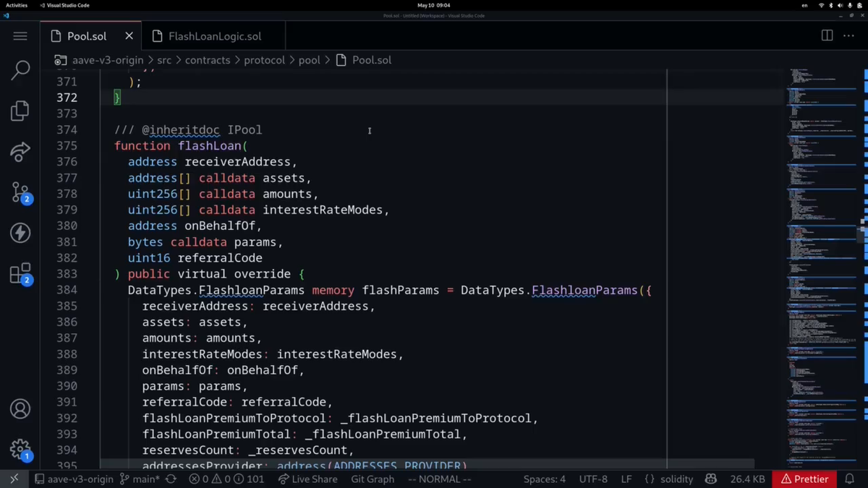
Task: Select aave-v3-origin in the breadcrumb
Action: [108, 60]
